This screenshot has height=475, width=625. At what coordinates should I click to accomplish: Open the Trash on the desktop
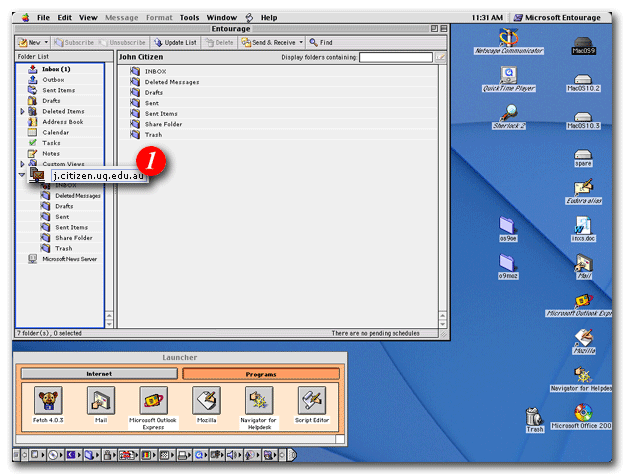(x=535, y=416)
